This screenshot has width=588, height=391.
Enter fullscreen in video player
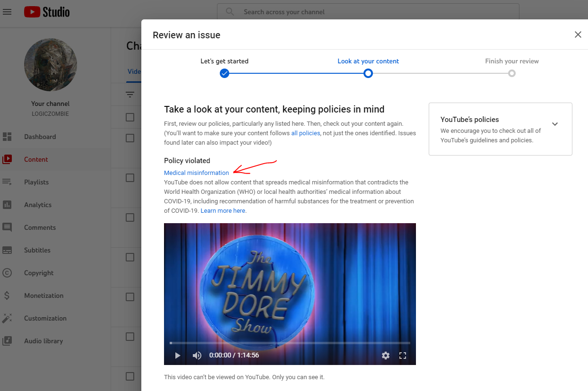403,356
